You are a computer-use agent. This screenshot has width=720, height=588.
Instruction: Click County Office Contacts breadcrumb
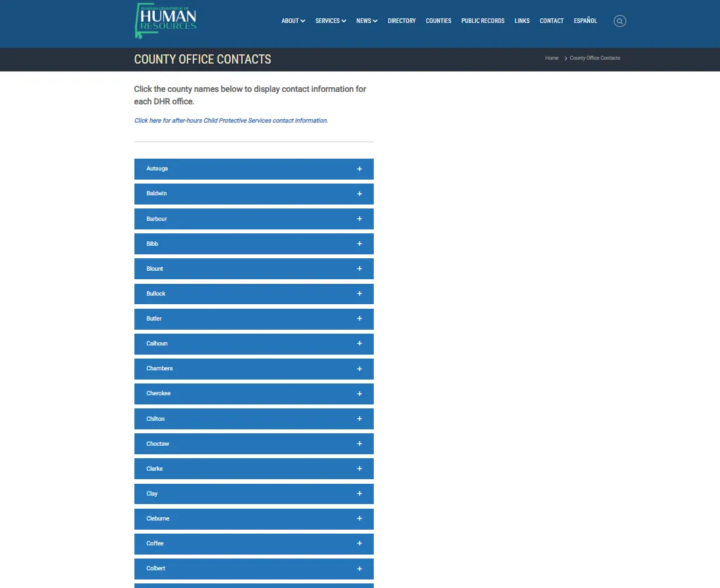595,58
